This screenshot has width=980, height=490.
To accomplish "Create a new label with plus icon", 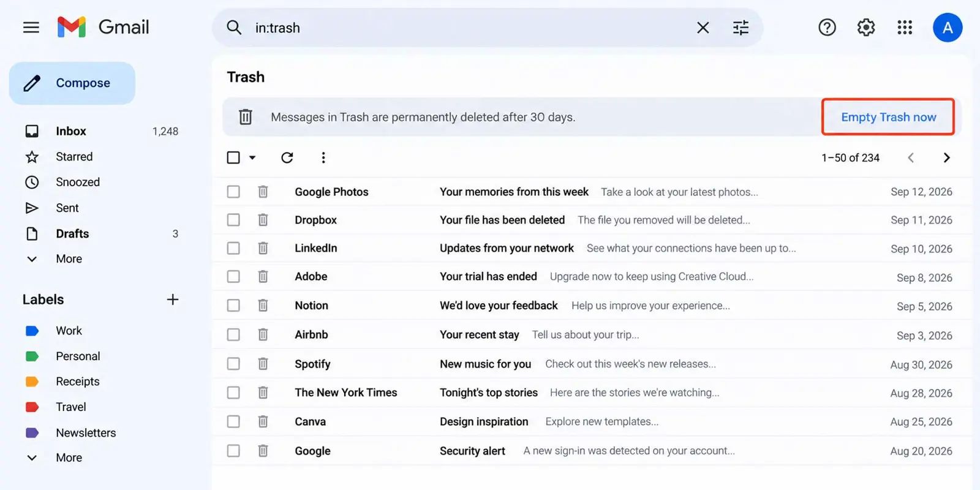I will pyautogui.click(x=173, y=300).
